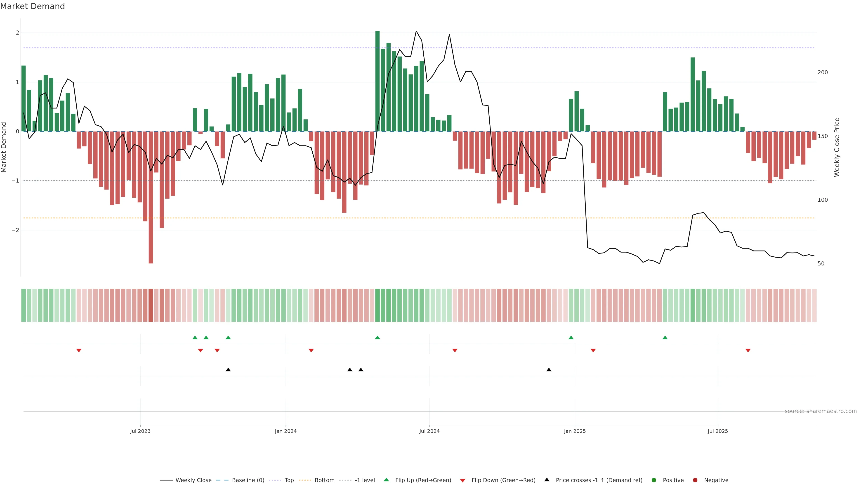Click the rightmost green flip-up marker
Image resolution: width=868 pixels, height=488 pixels.
[665, 338]
